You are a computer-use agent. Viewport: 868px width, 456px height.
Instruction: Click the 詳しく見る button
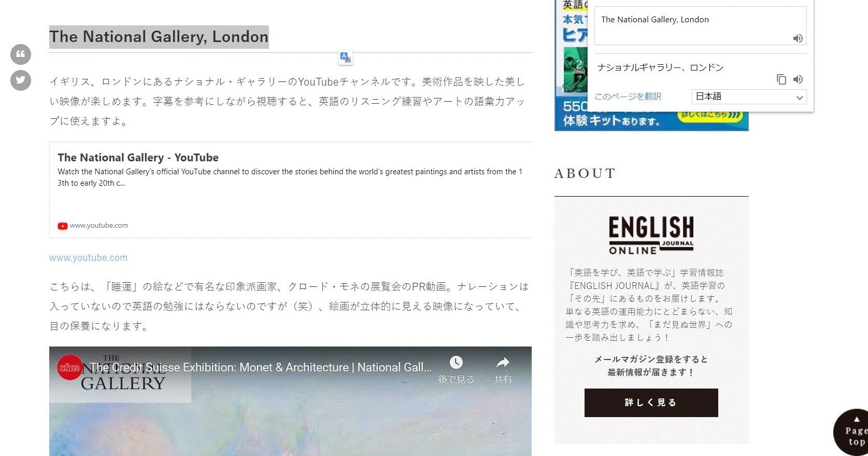coord(651,403)
